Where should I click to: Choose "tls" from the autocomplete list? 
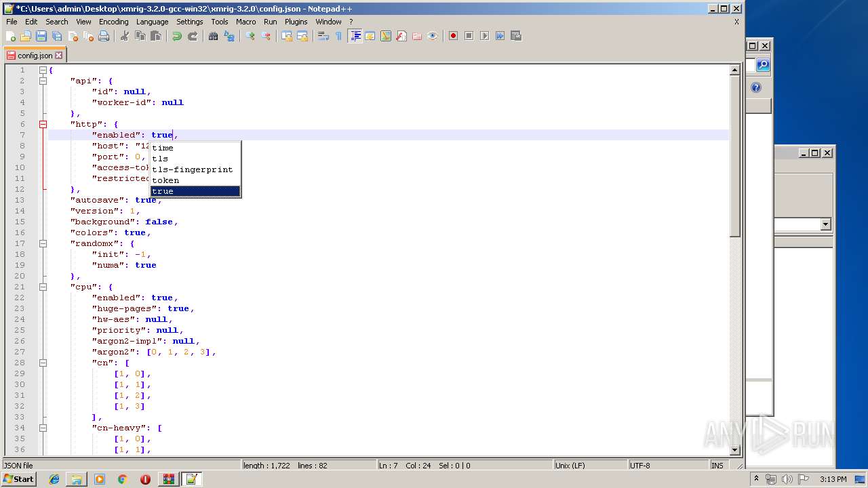pyautogui.click(x=195, y=159)
